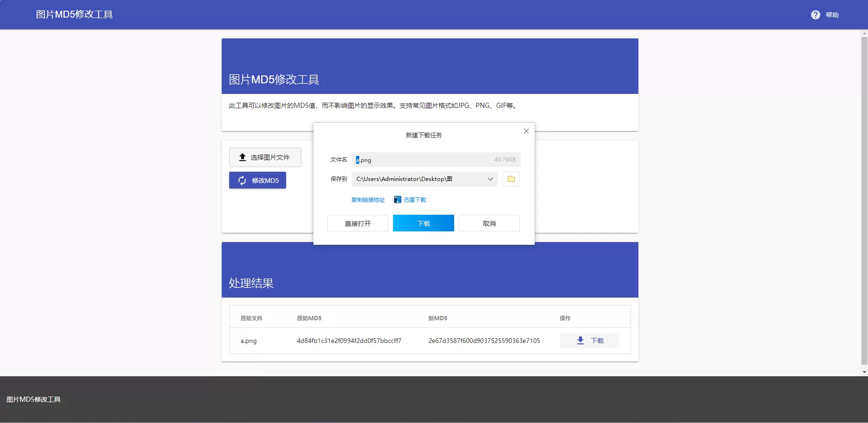Open the yellow folder browse icon
This screenshot has width=868, height=423.
click(x=511, y=179)
